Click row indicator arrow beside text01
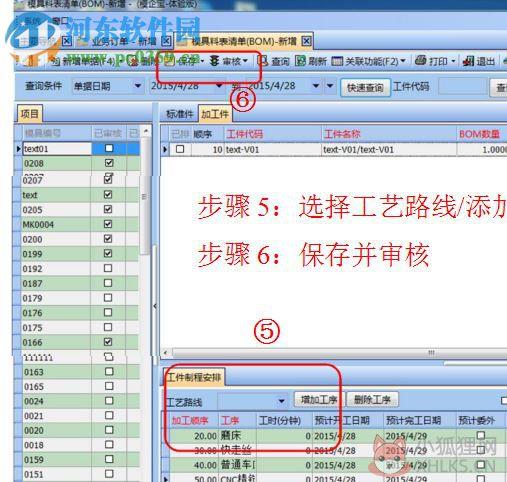 click(18, 149)
